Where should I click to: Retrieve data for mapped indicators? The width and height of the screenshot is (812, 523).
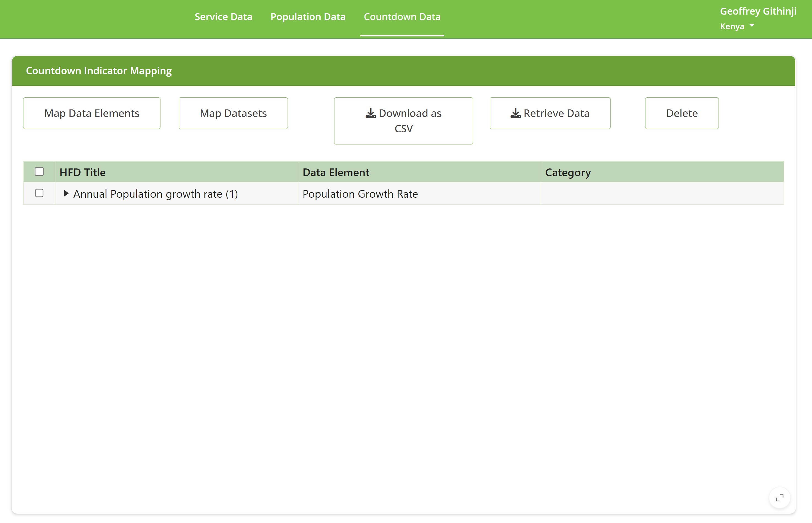pyautogui.click(x=550, y=113)
